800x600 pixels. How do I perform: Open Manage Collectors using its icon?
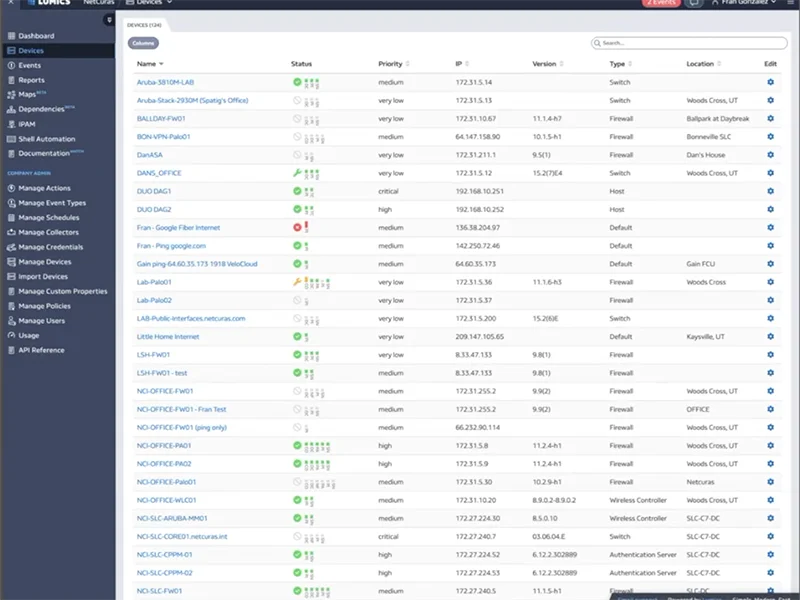pyautogui.click(x=11, y=232)
